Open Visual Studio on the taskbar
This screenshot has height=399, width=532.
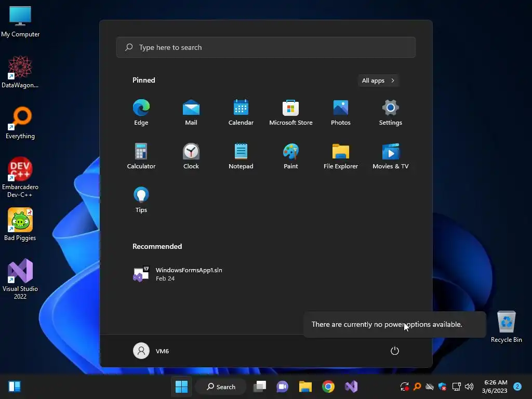[x=351, y=387]
